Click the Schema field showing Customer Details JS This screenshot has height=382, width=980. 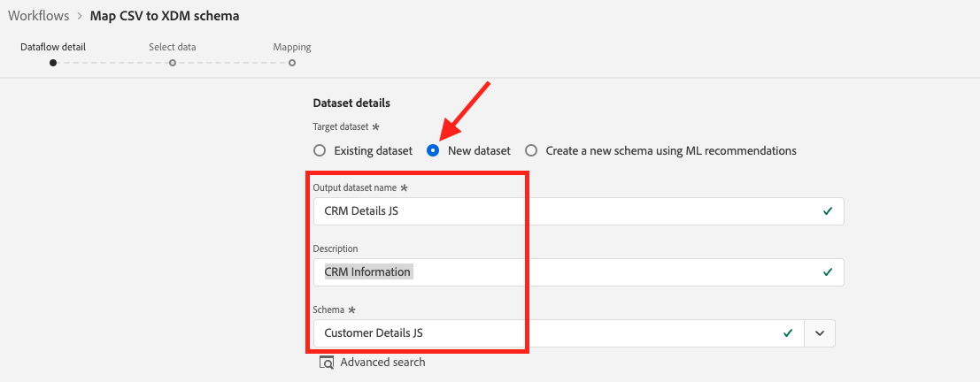point(559,333)
